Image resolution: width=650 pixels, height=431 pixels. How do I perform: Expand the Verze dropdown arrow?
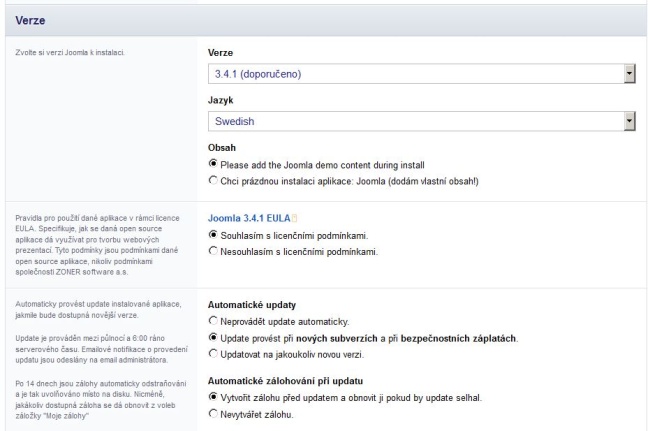tap(629, 72)
